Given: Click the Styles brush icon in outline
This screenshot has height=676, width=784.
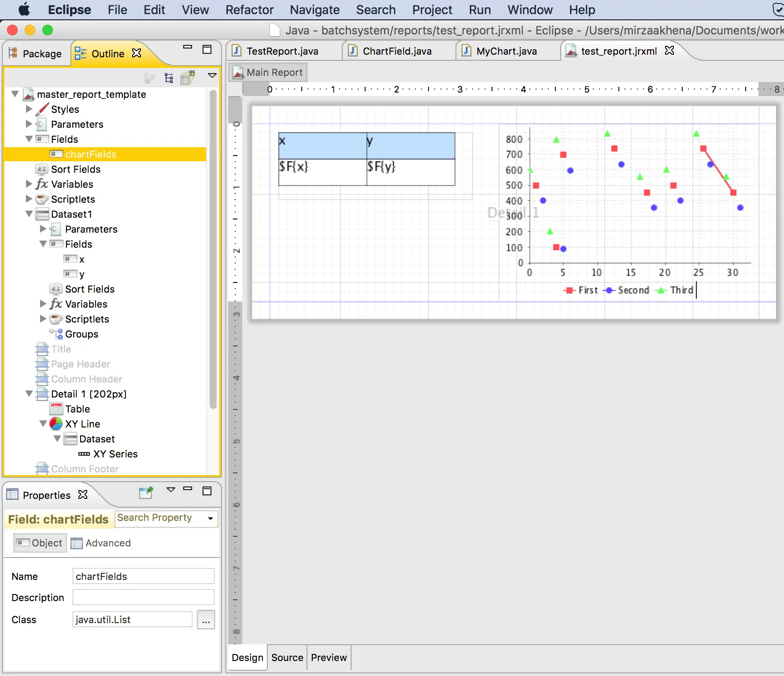Looking at the screenshot, I should (x=42, y=109).
